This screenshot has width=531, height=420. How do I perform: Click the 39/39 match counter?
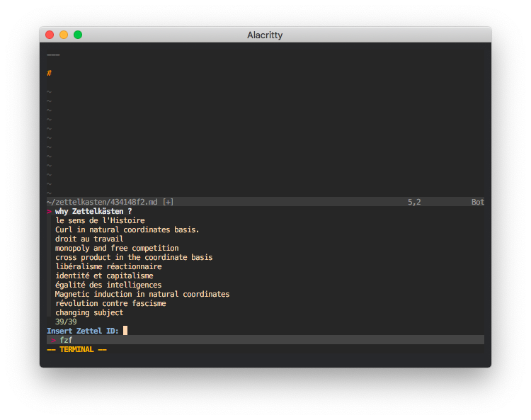coord(66,322)
